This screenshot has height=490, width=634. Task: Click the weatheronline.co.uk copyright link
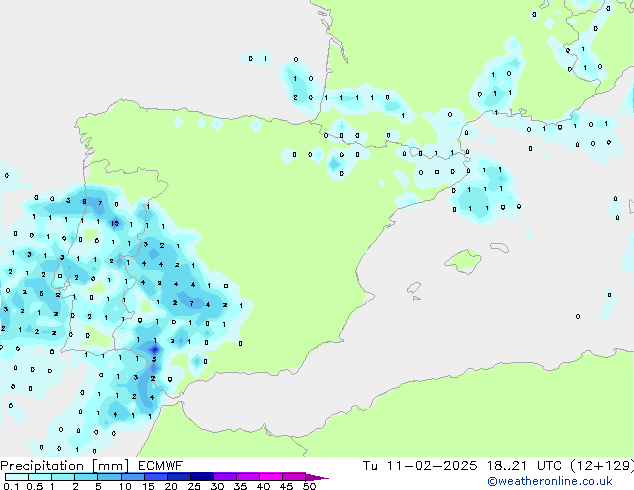[x=550, y=481]
